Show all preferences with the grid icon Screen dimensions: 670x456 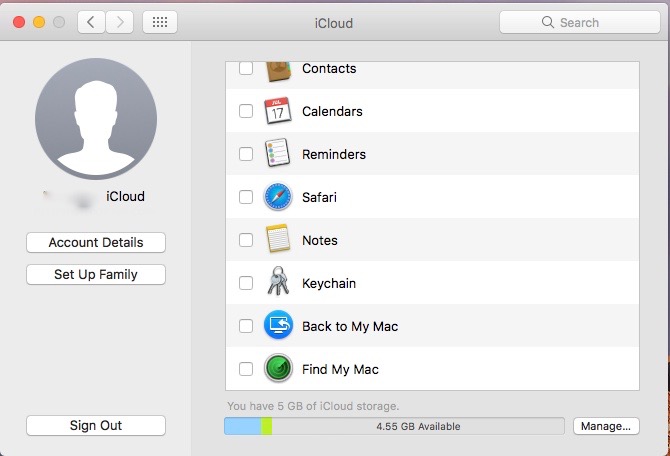(x=160, y=22)
